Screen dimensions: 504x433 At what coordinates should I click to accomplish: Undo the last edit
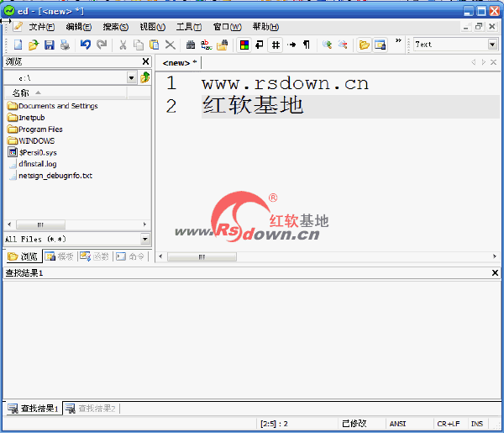point(86,45)
